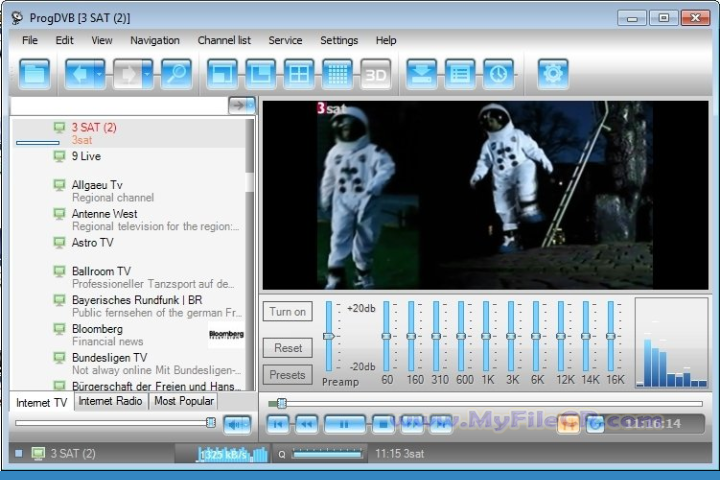Open the gear settings icon
720x480 pixels.
click(x=553, y=73)
